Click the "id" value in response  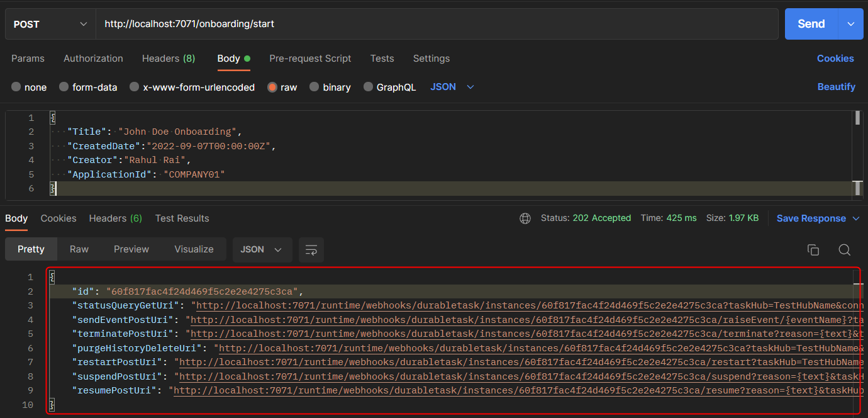tap(202, 291)
